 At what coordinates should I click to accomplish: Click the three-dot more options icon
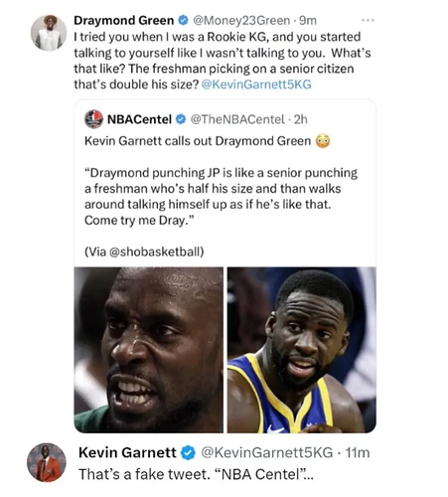tap(368, 21)
